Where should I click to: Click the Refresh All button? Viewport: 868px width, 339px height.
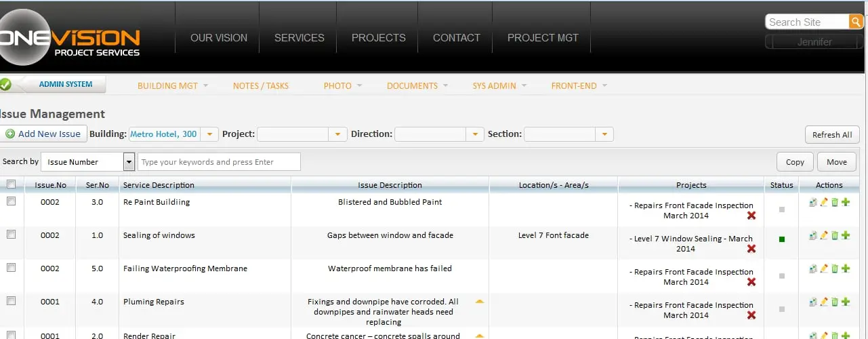[832, 134]
